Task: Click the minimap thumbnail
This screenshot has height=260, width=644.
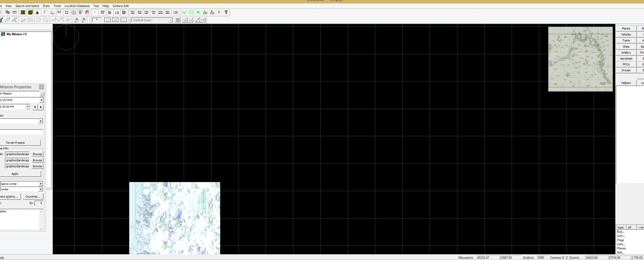Action: pyautogui.click(x=580, y=59)
